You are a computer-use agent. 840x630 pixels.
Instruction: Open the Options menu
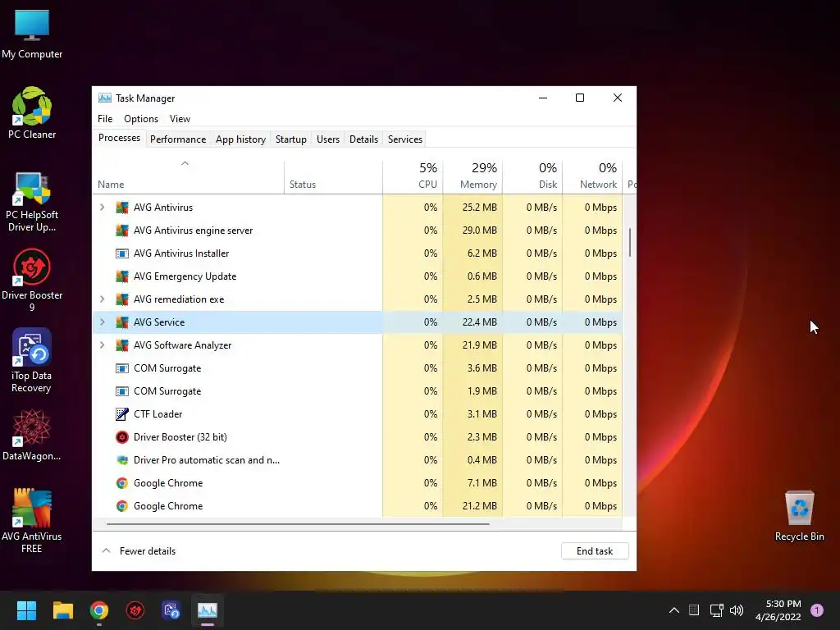click(141, 119)
